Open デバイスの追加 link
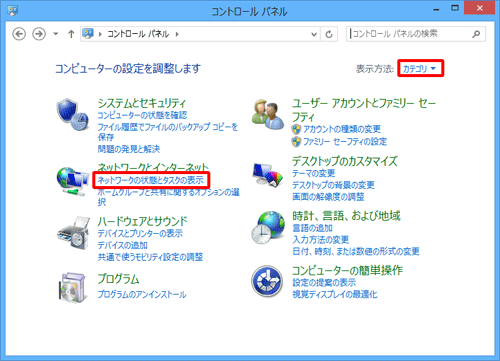 [x=123, y=245]
